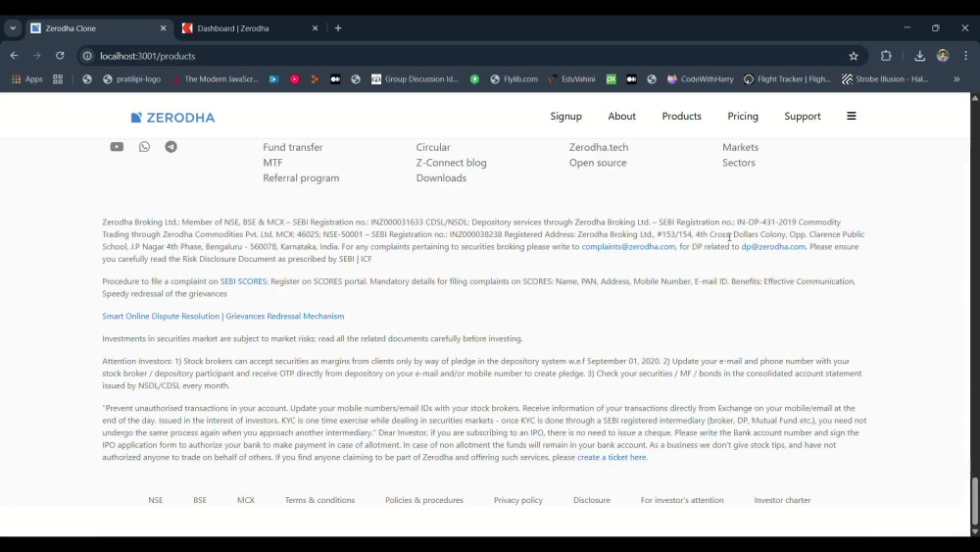Open the BSE link in the bottom footer

[199, 500]
